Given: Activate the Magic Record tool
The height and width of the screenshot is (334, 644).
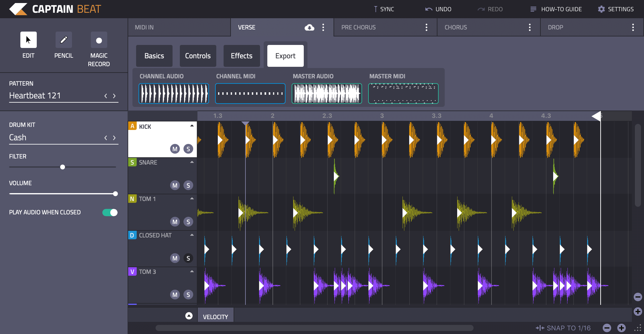Looking at the screenshot, I should click(99, 40).
